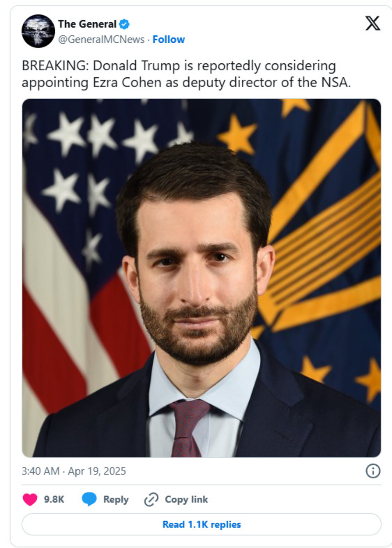Viewport: 392px width, 548px height.
Task: Click the blue reply bubble icon
Action: click(x=89, y=499)
